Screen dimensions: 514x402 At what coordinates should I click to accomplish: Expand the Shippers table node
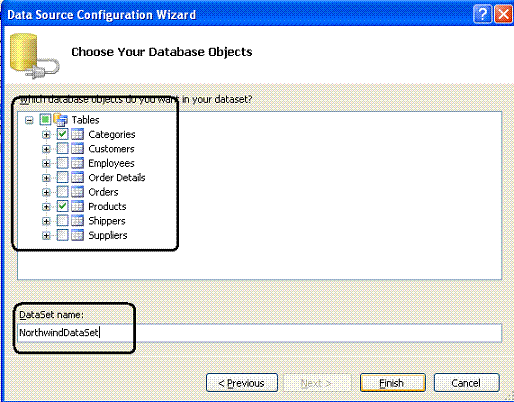coord(46,221)
